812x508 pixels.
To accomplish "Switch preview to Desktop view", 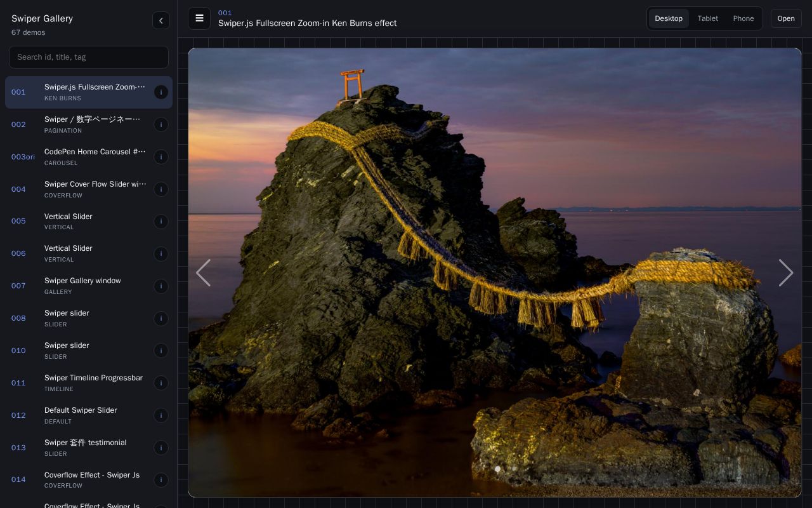I will (669, 18).
